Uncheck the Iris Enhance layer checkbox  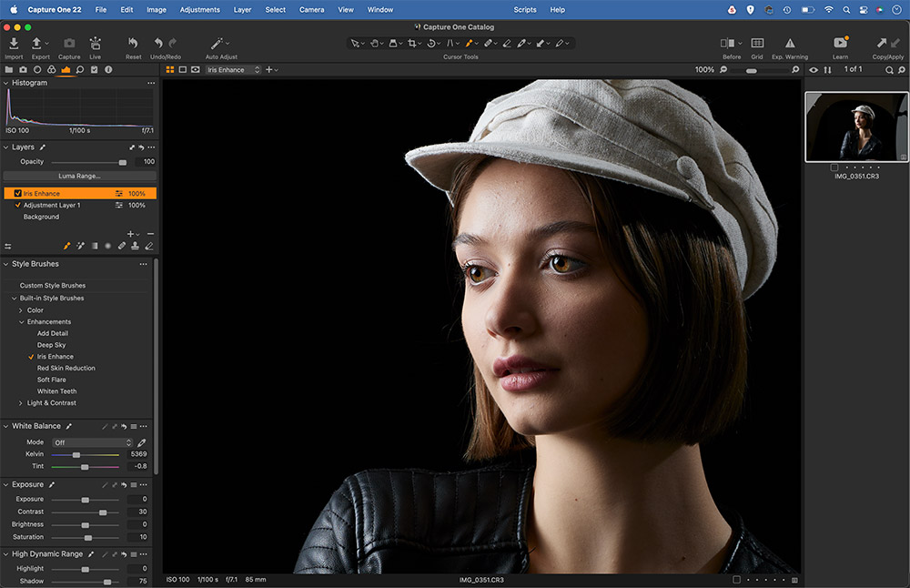(x=18, y=193)
